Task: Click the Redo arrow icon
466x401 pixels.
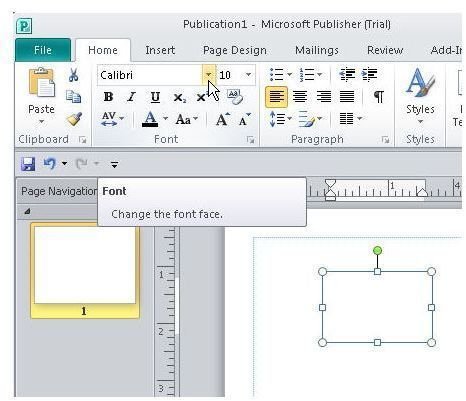Action: pos(82,164)
